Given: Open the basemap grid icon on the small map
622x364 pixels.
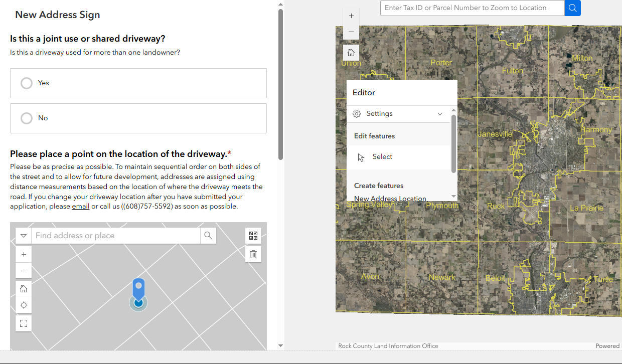Looking at the screenshot, I should [x=253, y=235].
